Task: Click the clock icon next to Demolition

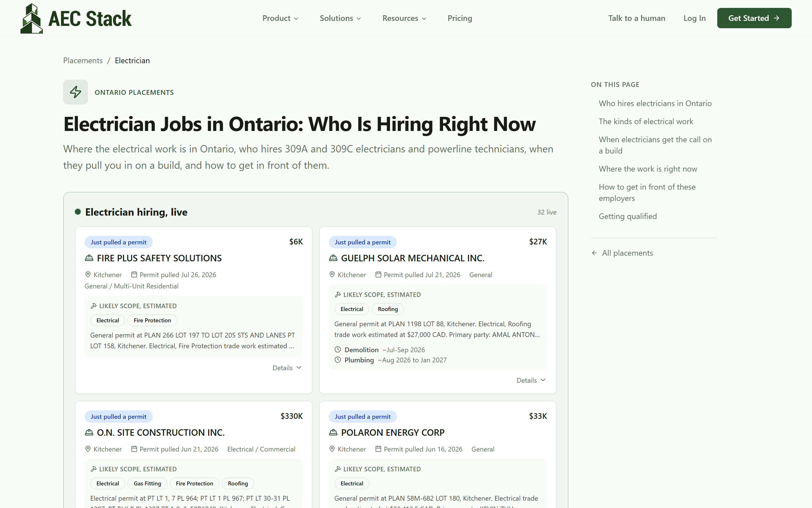Action: (x=338, y=349)
